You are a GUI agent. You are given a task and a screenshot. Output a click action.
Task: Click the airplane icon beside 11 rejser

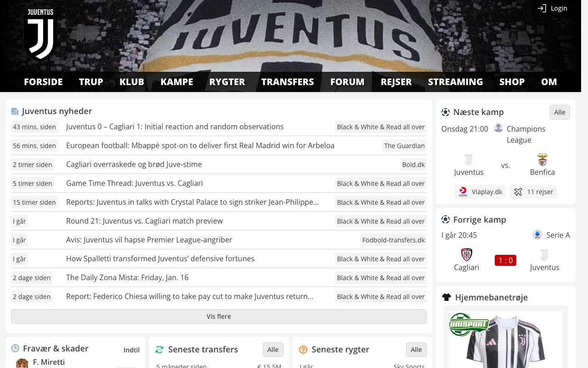pyautogui.click(x=518, y=192)
